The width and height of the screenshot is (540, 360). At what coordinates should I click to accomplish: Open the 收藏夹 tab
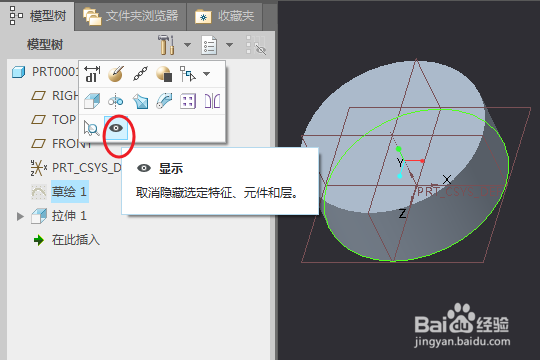click(x=225, y=16)
